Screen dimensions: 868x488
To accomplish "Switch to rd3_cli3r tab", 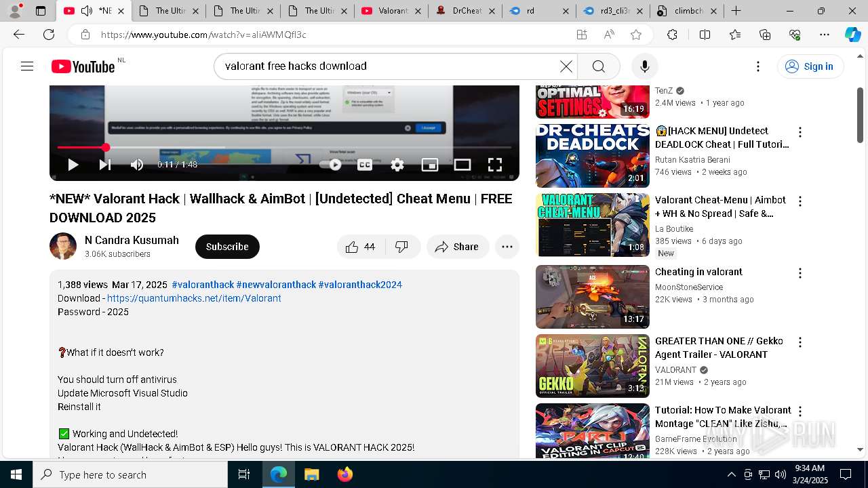I will pyautogui.click(x=614, y=11).
